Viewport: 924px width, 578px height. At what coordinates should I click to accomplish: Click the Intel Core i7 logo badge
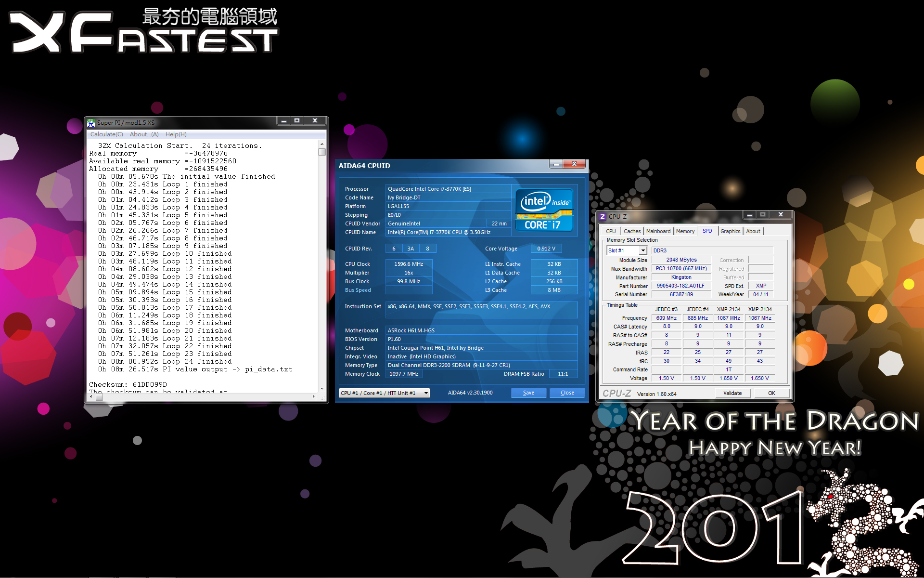point(544,210)
